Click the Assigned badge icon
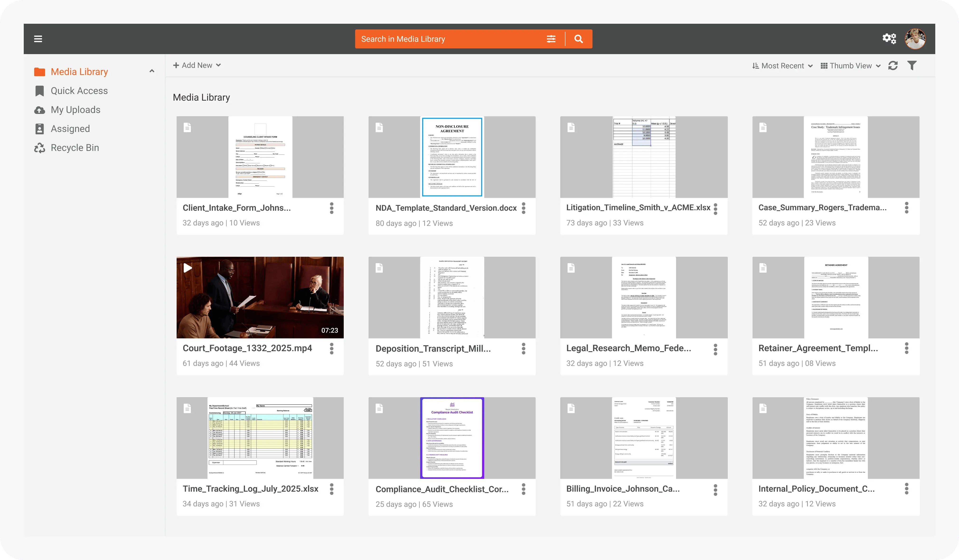The width and height of the screenshot is (959, 560). 40,129
